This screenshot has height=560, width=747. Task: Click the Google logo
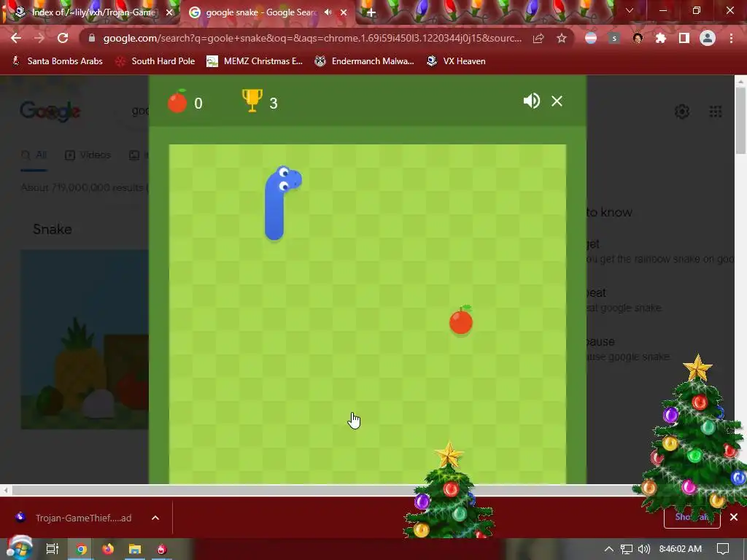[50, 112]
